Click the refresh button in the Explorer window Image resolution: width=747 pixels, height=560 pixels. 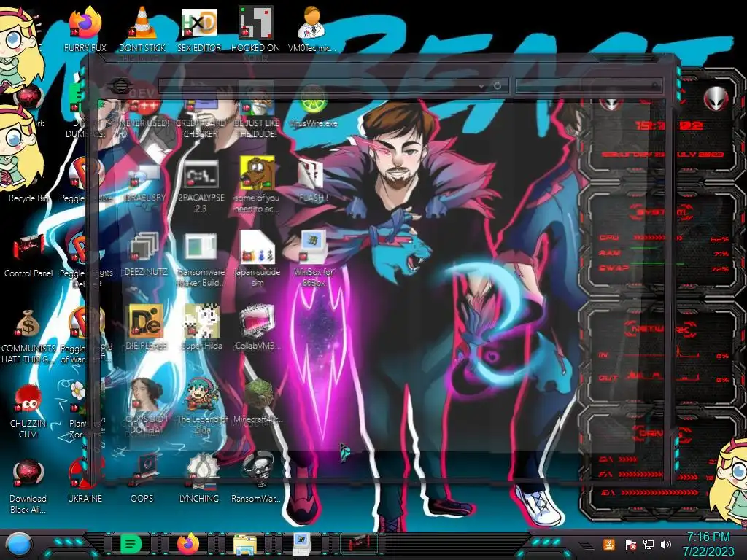point(498,86)
